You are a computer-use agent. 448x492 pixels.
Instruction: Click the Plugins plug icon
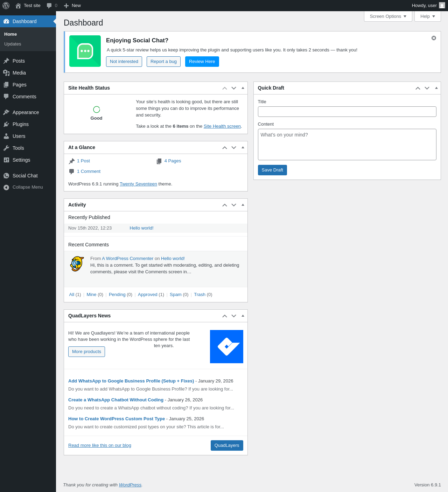(6, 124)
